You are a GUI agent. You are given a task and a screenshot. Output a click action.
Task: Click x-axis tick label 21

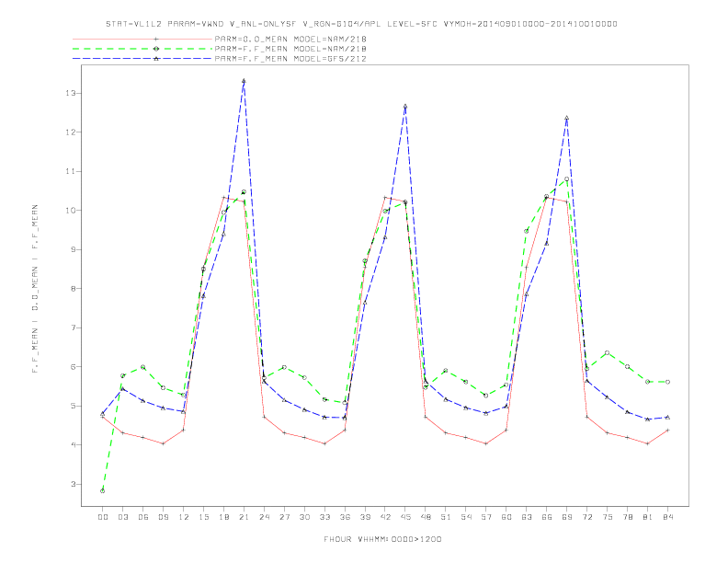tap(244, 517)
